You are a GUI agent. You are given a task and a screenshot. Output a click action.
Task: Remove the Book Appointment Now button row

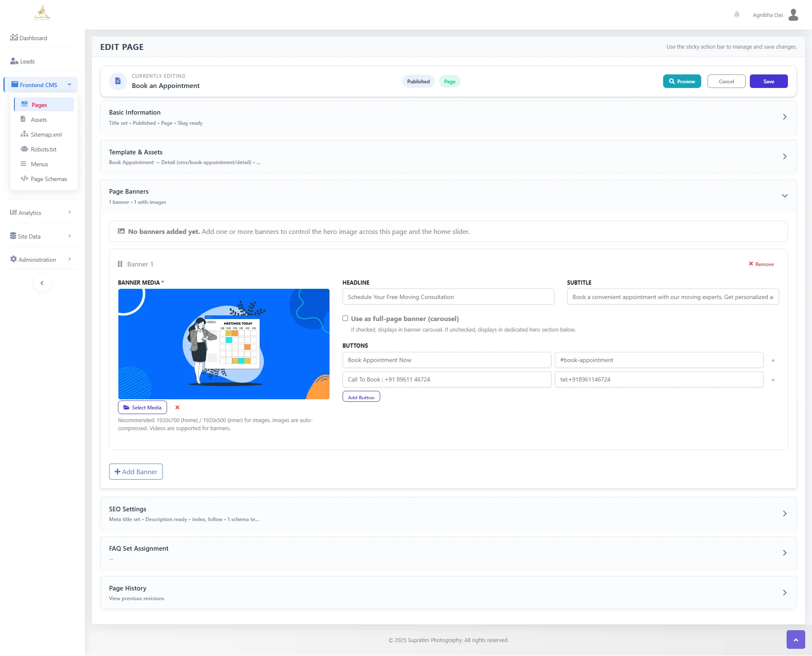[x=773, y=360]
